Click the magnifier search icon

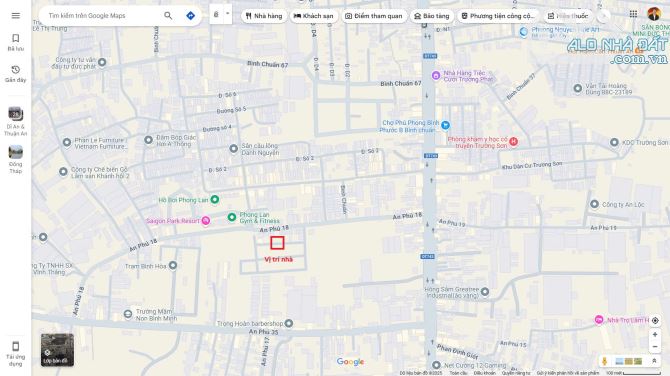(168, 16)
